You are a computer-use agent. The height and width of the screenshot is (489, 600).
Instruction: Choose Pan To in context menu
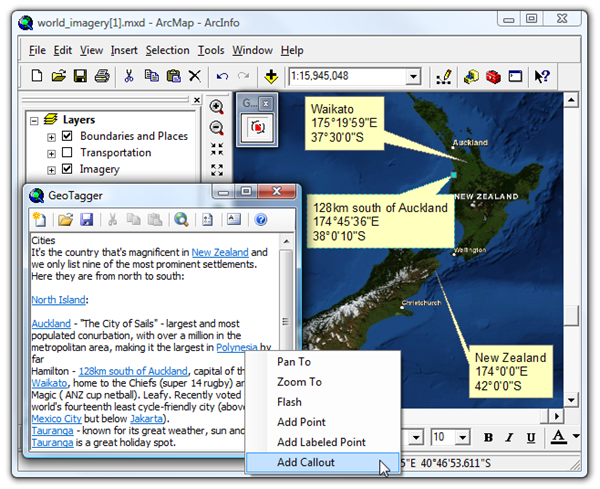pos(322,362)
